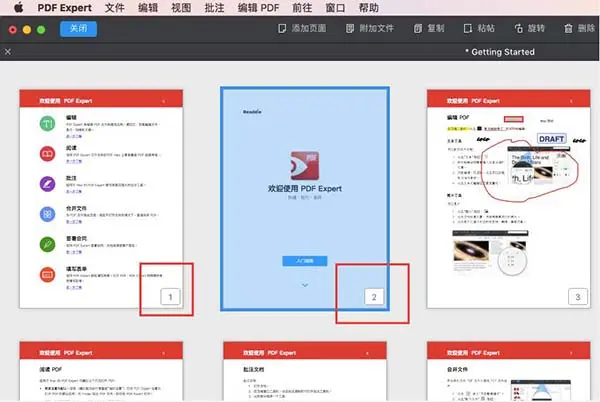Screen dimensions: 600x402
Task: Click the green 编辑 icon on page 1
Action: tap(47, 124)
